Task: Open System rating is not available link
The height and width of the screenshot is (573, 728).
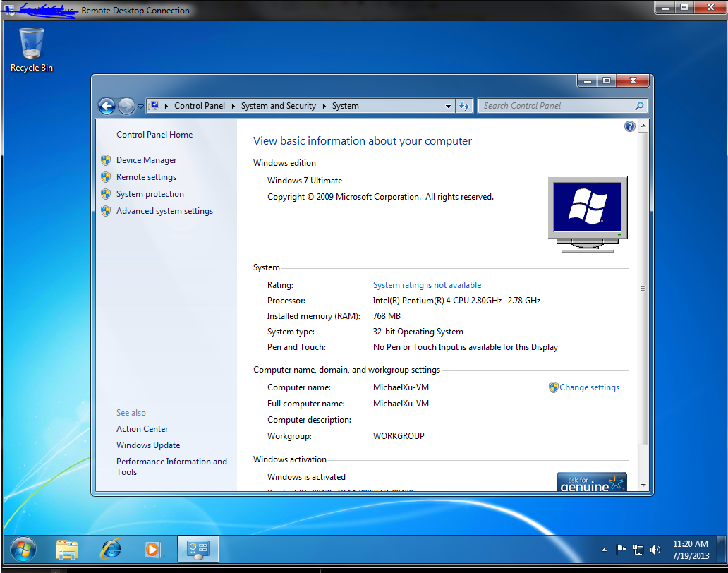Action: coord(427,285)
